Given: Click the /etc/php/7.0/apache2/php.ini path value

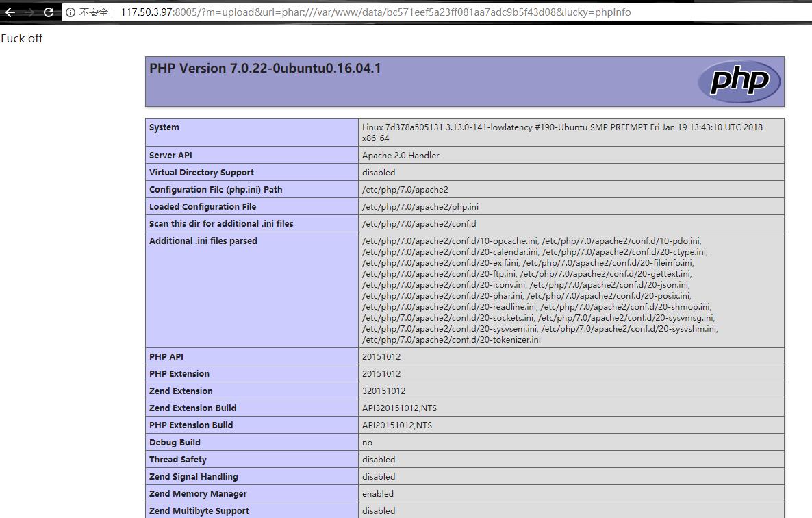Looking at the screenshot, I should pos(420,207).
